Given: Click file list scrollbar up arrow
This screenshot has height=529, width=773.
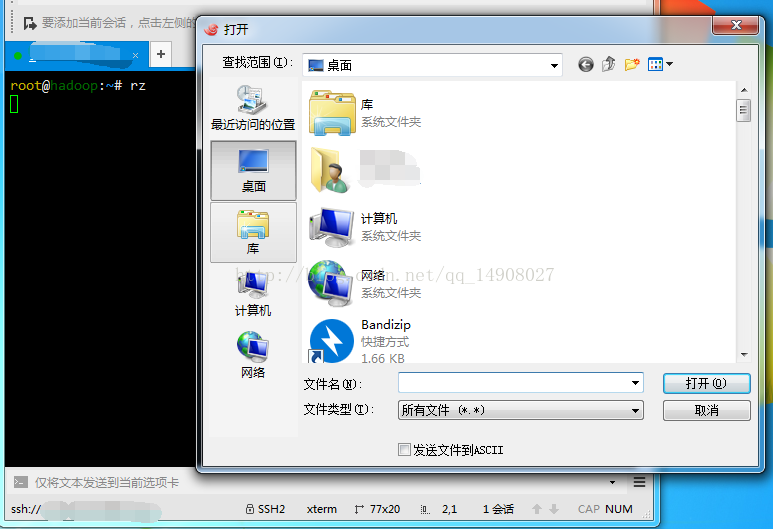Looking at the screenshot, I should (744, 90).
